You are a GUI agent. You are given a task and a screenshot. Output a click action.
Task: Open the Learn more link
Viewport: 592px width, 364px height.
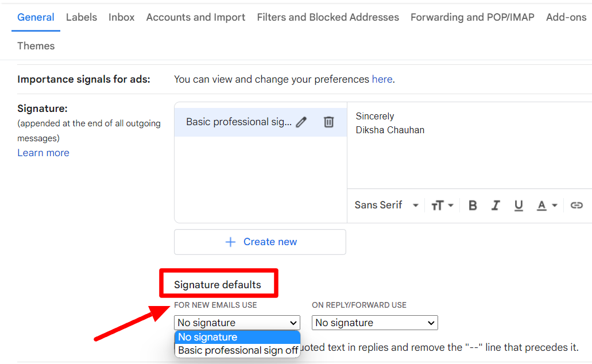tap(44, 153)
